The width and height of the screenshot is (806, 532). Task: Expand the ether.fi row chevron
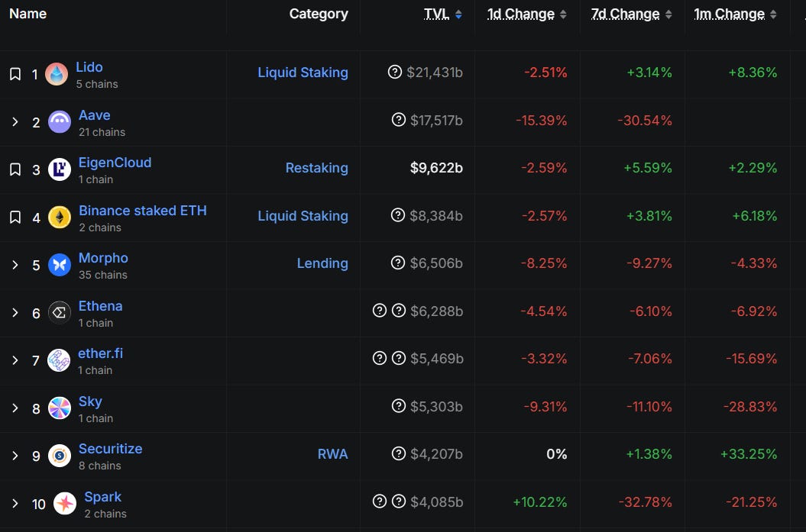coord(15,360)
